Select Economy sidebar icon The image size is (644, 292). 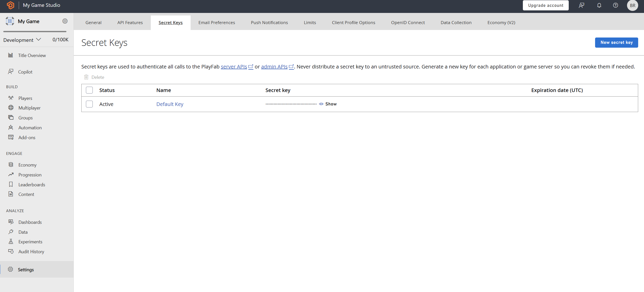click(11, 164)
